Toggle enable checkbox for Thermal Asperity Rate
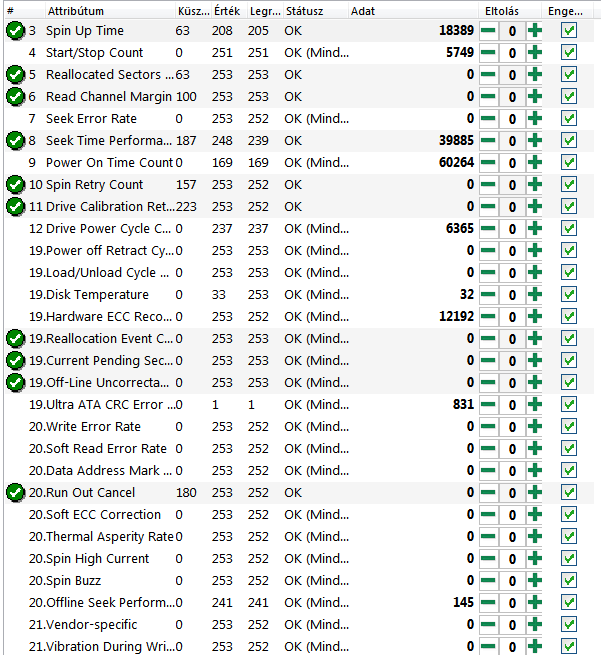This screenshot has width=601, height=655. 569,537
